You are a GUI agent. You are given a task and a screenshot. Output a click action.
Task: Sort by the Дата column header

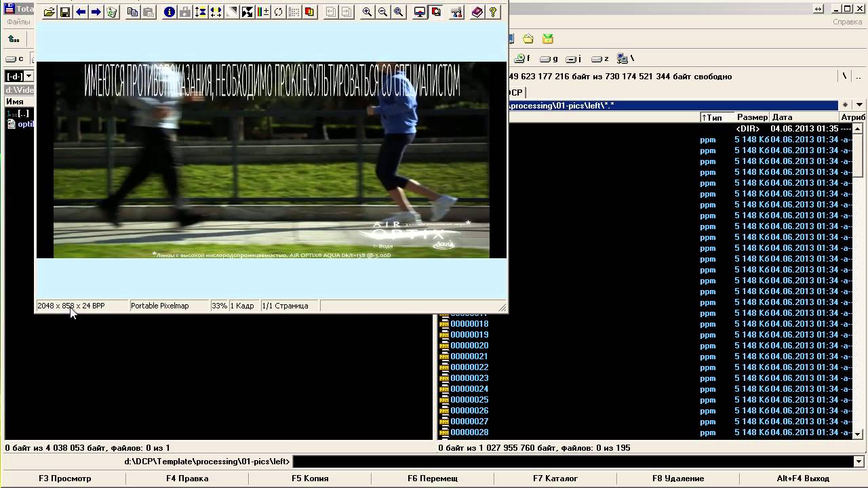coord(804,117)
